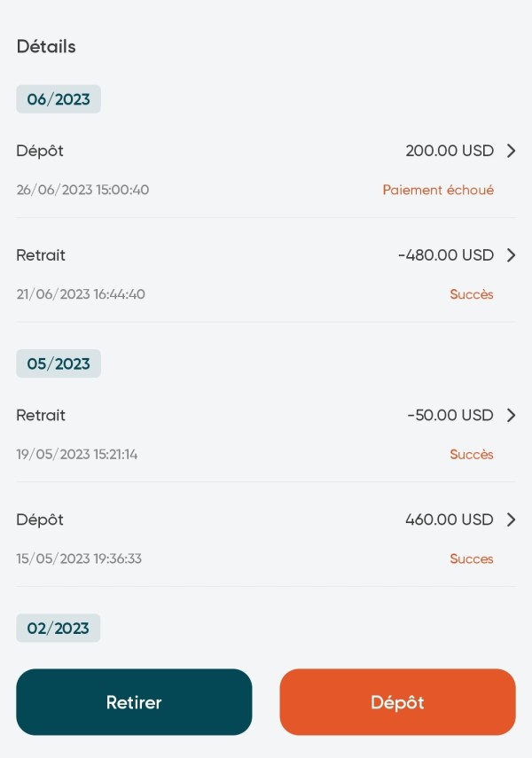This screenshot has width=532, height=758.
Task: Click the Détails heading
Action: (46, 47)
